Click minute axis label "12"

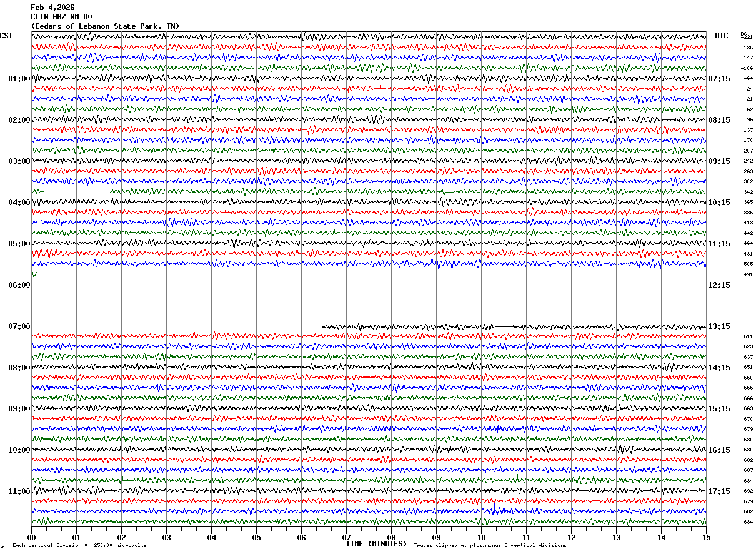tap(571, 537)
